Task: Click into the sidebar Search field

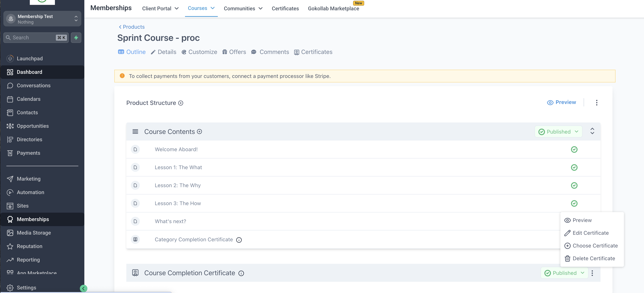Action: (x=32, y=38)
